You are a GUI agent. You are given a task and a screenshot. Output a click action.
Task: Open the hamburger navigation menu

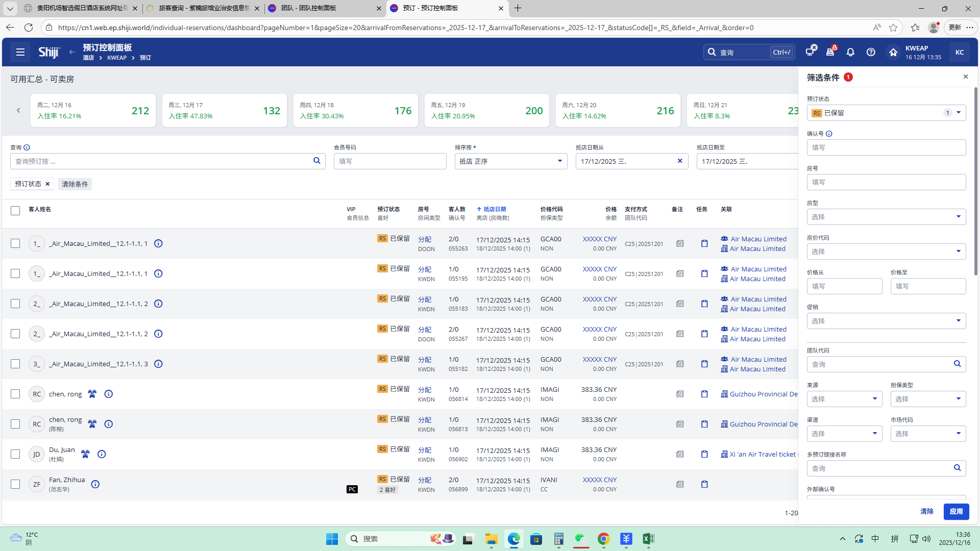(20, 52)
